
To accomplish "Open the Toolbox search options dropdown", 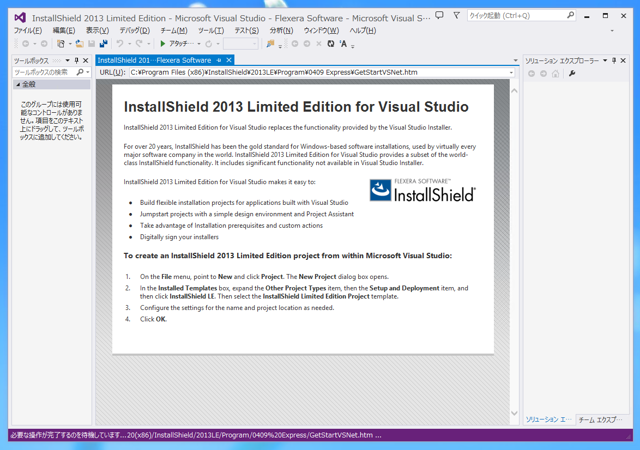I will (88, 72).
